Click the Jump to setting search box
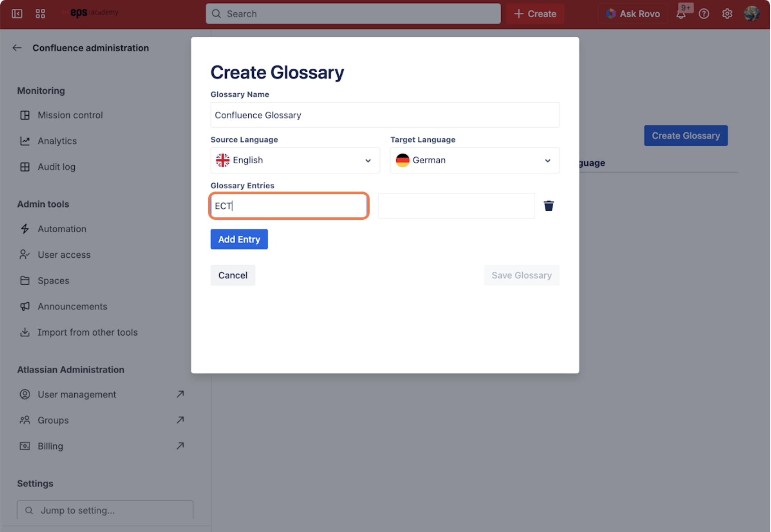The image size is (771, 532). coord(105,510)
